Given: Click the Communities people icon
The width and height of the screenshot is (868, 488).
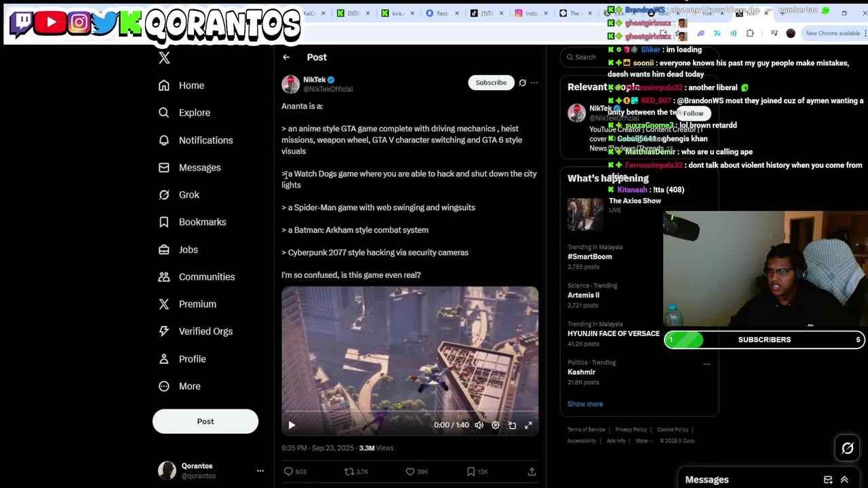Looking at the screenshot, I should (x=163, y=277).
